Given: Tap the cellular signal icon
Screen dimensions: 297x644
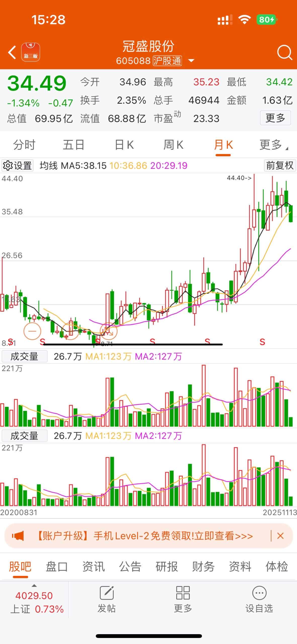Looking at the screenshot, I should [x=225, y=20].
